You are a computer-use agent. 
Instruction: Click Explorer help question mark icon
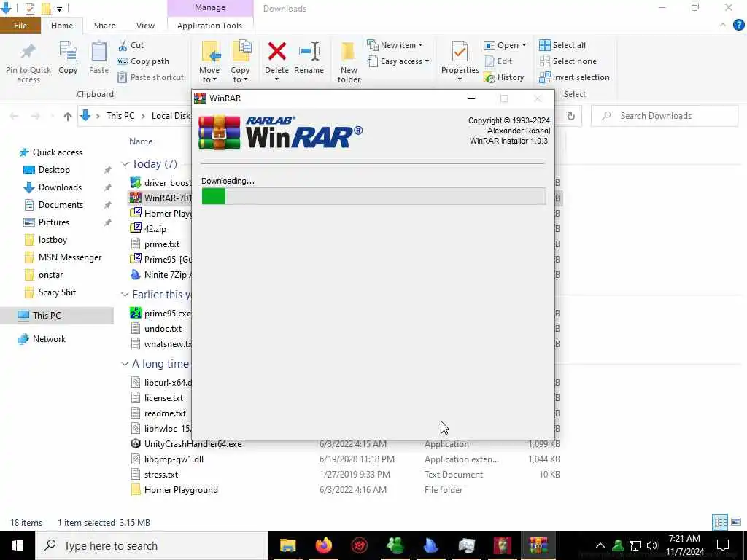pos(738,26)
